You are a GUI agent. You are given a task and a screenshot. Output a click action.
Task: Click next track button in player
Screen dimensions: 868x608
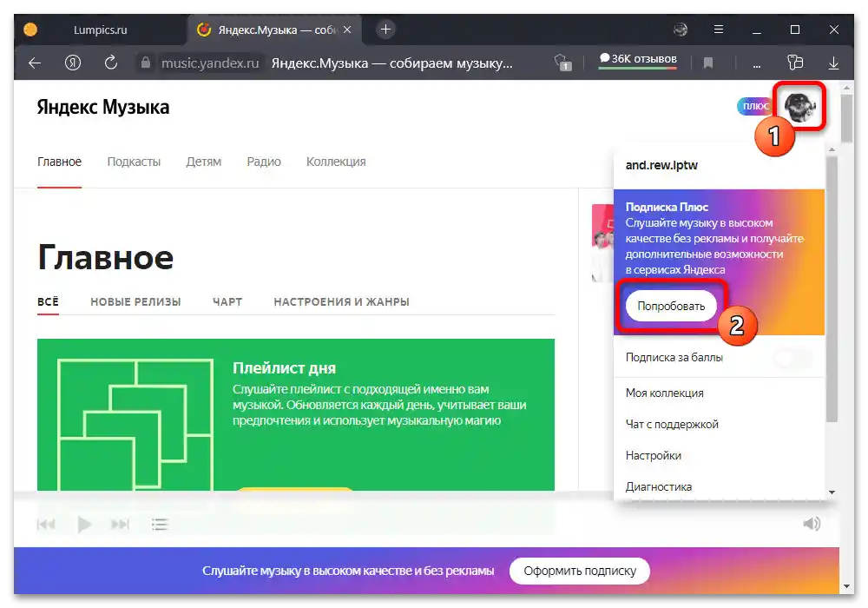click(x=120, y=524)
